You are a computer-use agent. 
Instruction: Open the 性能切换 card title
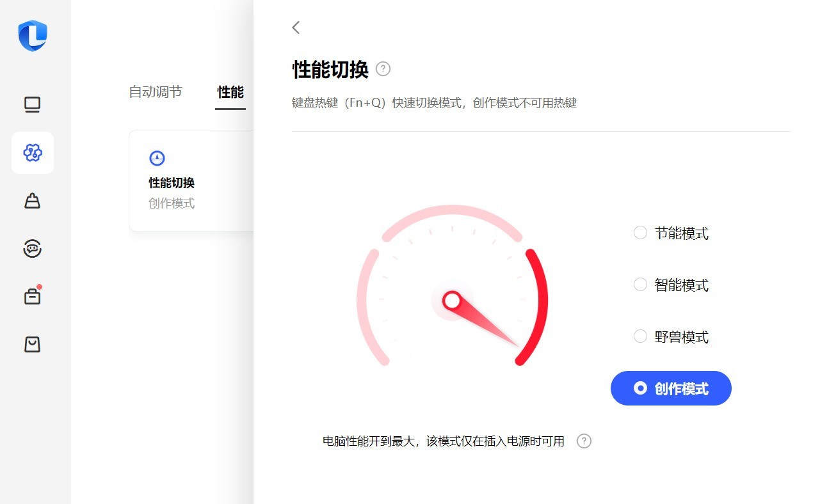coord(172,183)
